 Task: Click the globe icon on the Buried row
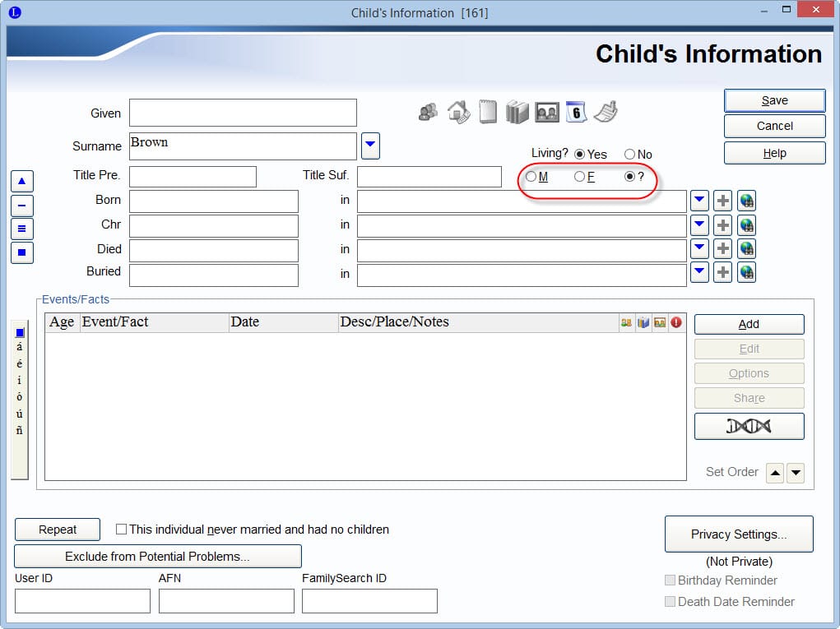(x=746, y=272)
